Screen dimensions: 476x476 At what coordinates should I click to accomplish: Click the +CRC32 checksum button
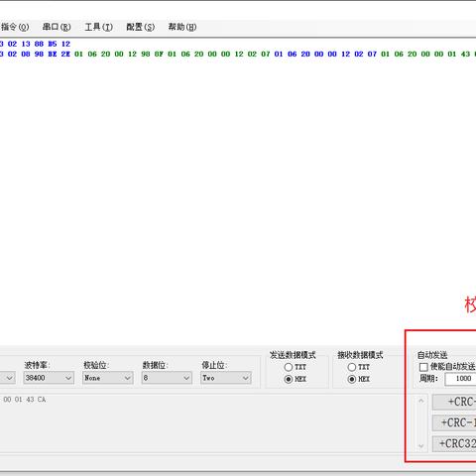[x=454, y=443]
